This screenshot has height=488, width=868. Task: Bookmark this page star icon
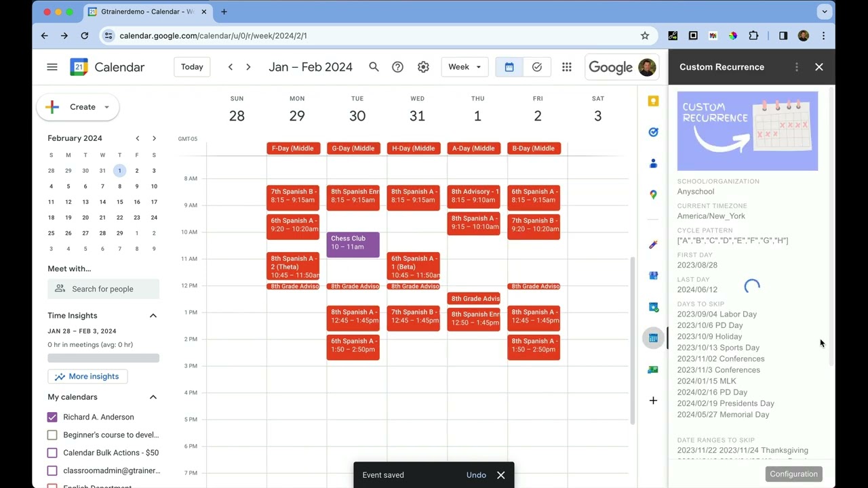[645, 36]
